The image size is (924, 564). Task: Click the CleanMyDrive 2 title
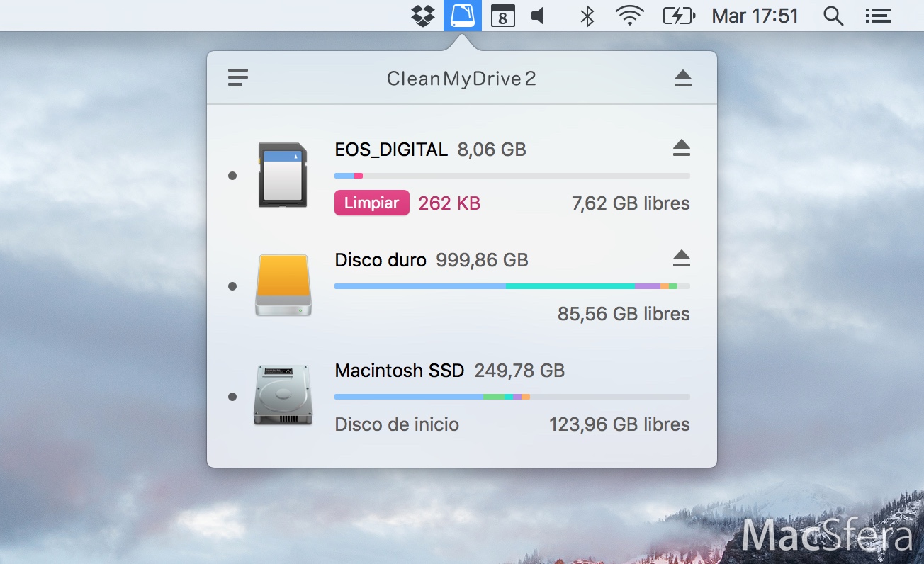click(461, 78)
